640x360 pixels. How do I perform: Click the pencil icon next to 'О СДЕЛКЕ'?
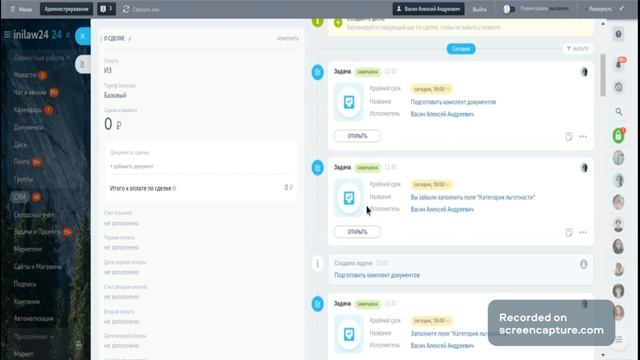(x=130, y=39)
